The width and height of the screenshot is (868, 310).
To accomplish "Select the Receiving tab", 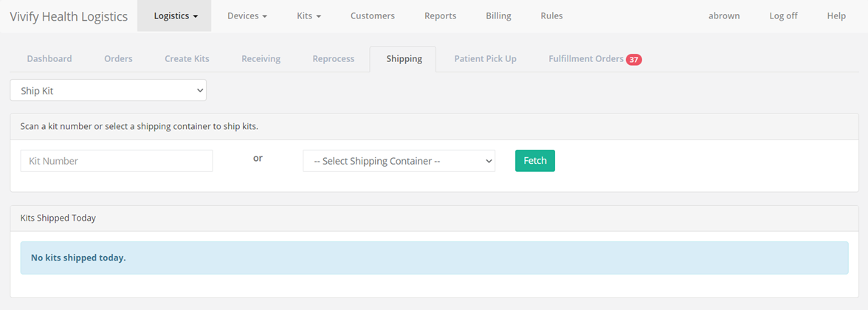I will 261,59.
